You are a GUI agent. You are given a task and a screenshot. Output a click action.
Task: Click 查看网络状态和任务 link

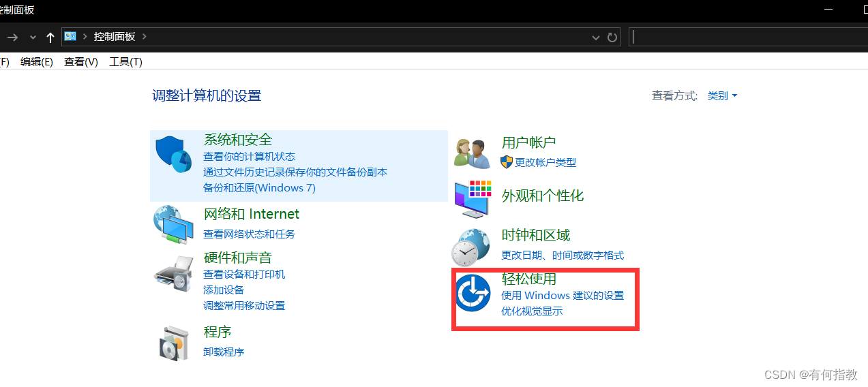(250, 234)
